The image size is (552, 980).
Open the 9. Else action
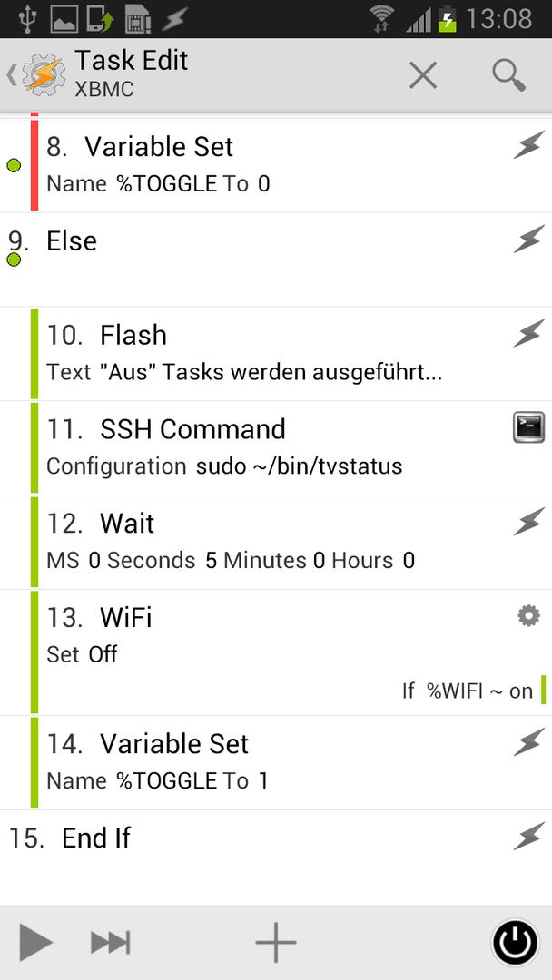coord(276,260)
